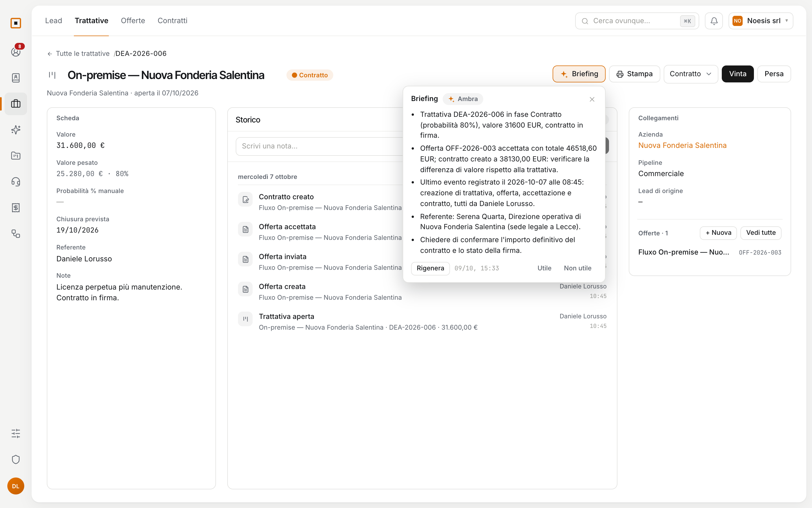Expand the Contratto stage dropdown
812x508 pixels.
coord(690,74)
